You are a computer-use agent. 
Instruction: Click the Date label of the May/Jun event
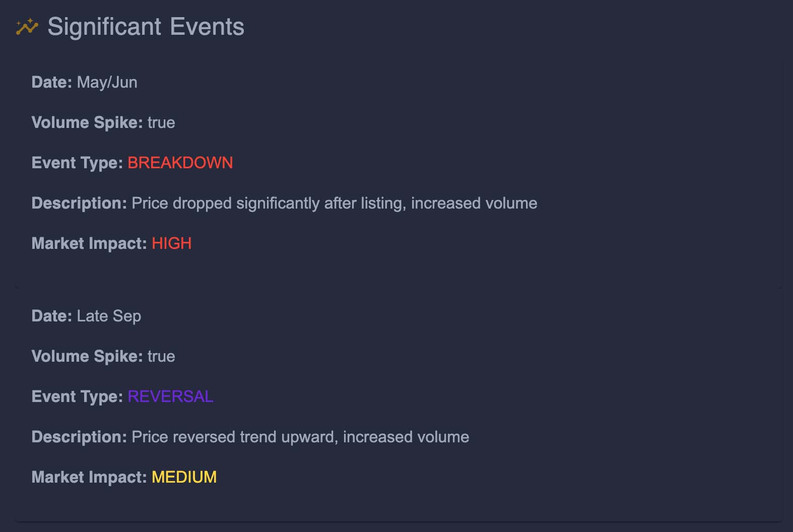[x=51, y=82]
